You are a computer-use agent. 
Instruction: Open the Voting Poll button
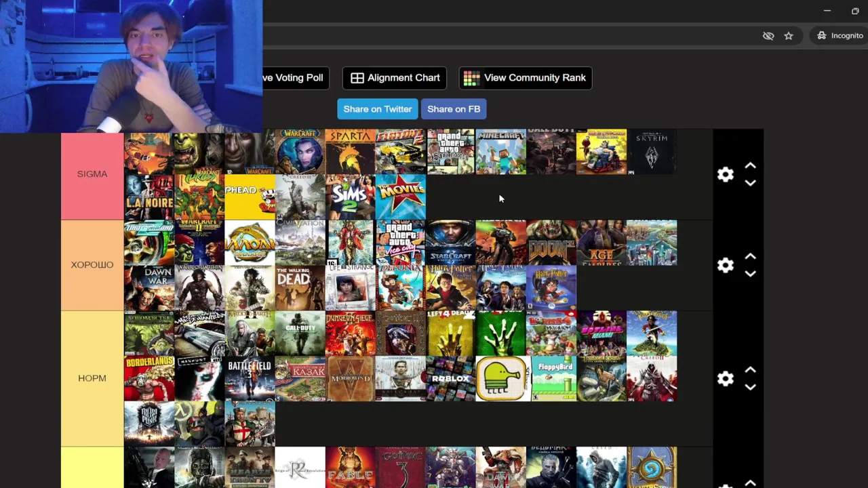coord(296,78)
